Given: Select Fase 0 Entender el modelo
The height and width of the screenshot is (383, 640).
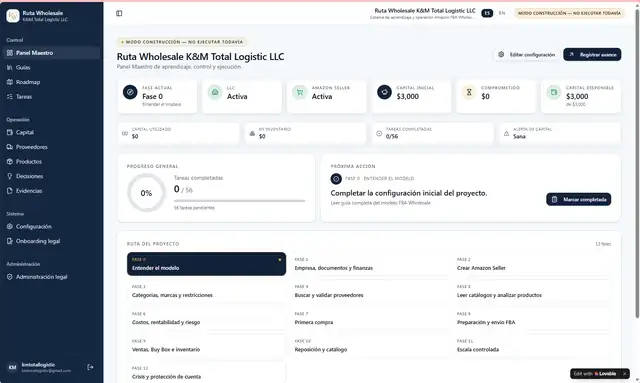Looking at the screenshot, I should pos(207,264).
